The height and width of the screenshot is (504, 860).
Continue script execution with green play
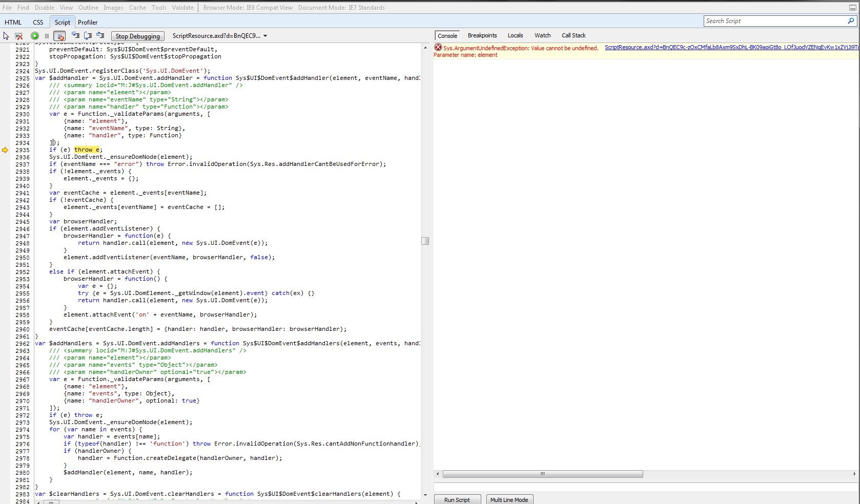[x=34, y=36]
